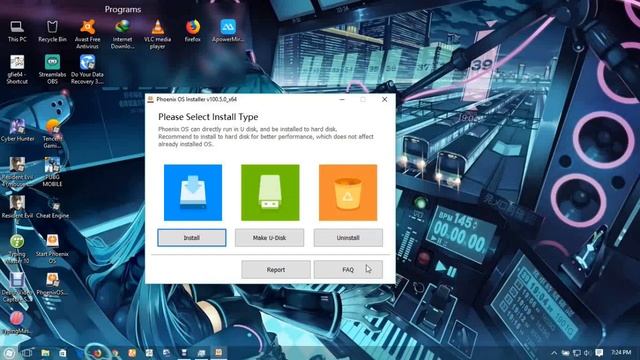Select the Cheat Engine desktop icon
The height and width of the screenshot is (360, 640).
point(52,207)
